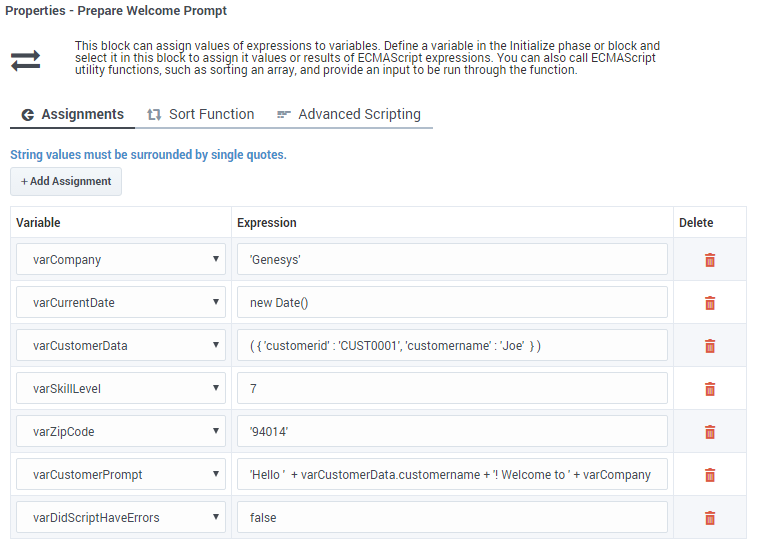758x550 pixels.
Task: Edit the varCustomerPrompt expression field
Action: click(x=452, y=475)
